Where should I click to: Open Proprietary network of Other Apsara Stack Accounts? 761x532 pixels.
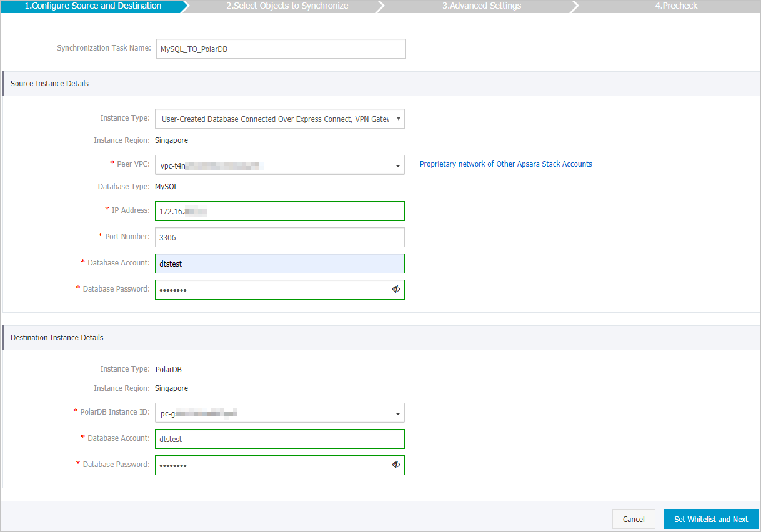pyautogui.click(x=506, y=164)
